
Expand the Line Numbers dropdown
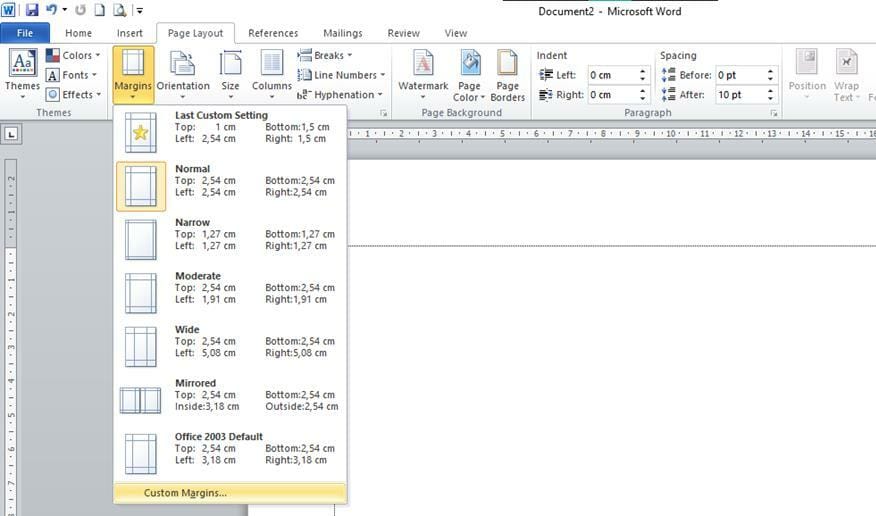pos(344,75)
